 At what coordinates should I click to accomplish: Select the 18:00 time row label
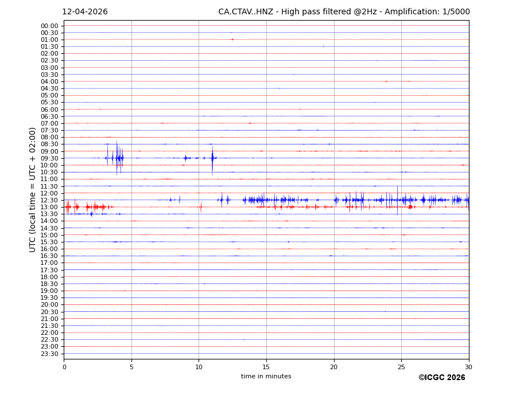click(49, 277)
